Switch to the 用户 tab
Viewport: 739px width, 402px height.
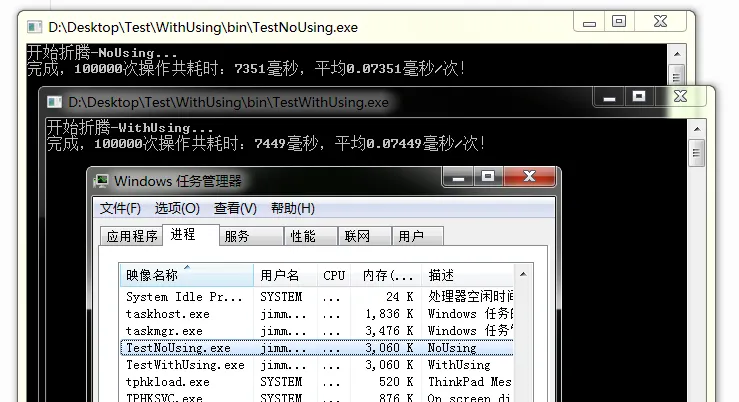418,236
